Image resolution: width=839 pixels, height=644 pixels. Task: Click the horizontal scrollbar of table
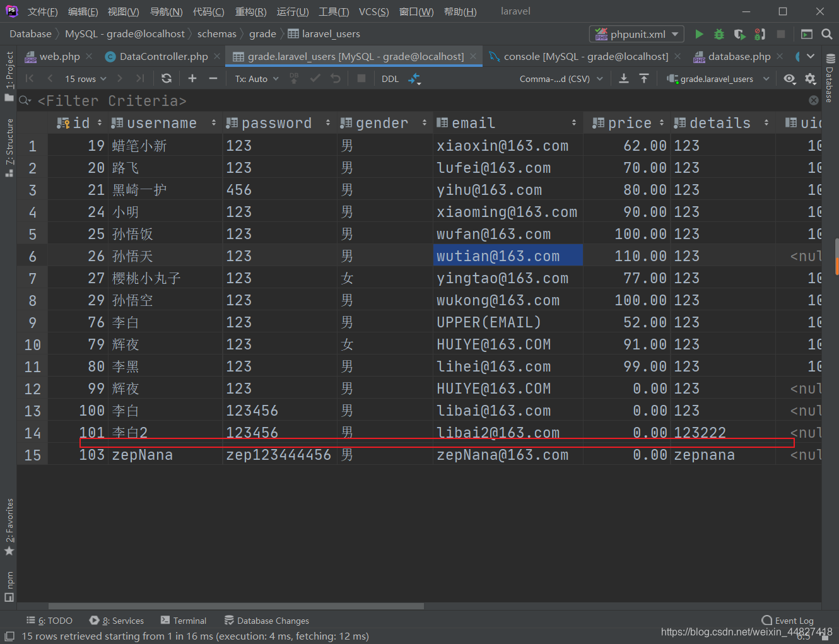(236, 606)
